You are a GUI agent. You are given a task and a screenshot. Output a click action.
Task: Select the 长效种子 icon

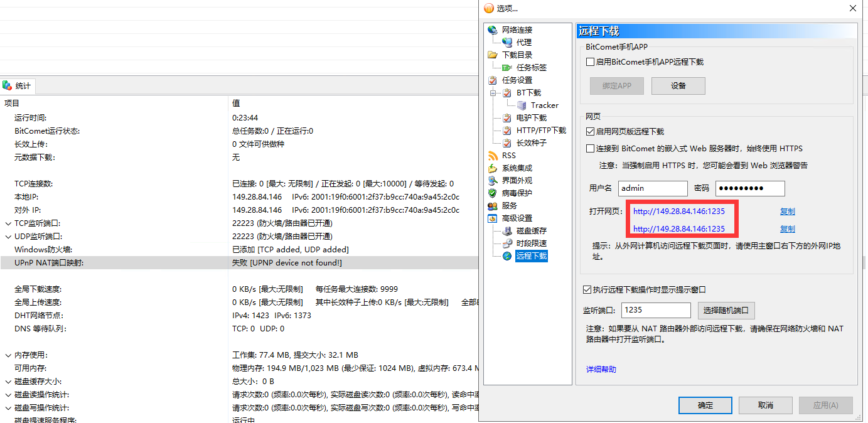click(507, 143)
